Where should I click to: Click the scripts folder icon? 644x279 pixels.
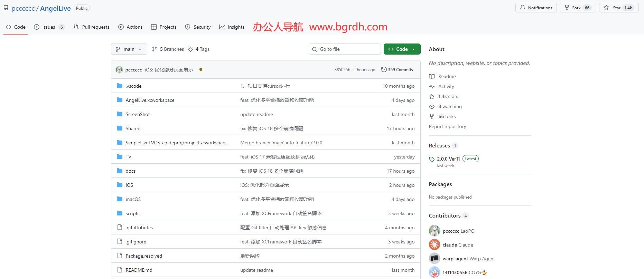120,213
